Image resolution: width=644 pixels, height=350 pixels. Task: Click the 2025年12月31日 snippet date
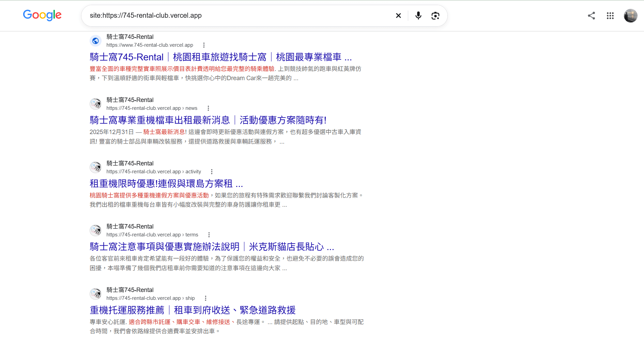coord(112,132)
